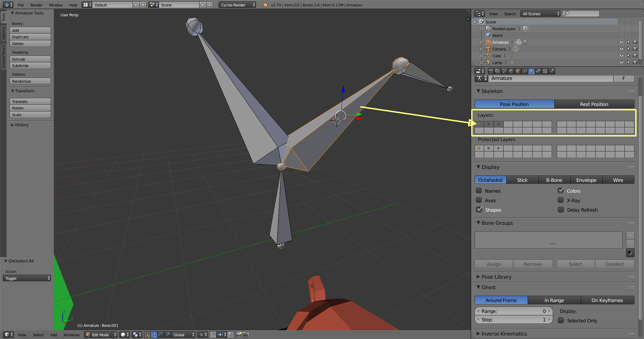Click the Subdivide button
The height and width of the screenshot is (339, 644).
(30, 66)
